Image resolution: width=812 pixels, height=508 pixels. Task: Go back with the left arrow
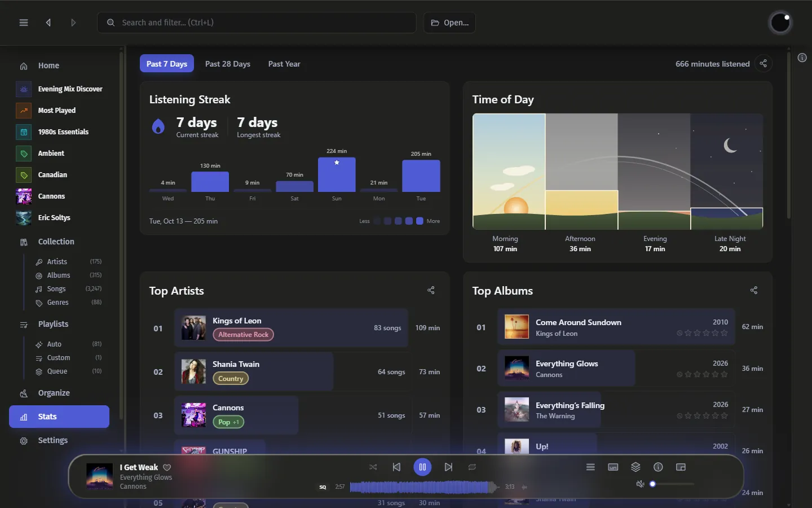tap(48, 23)
